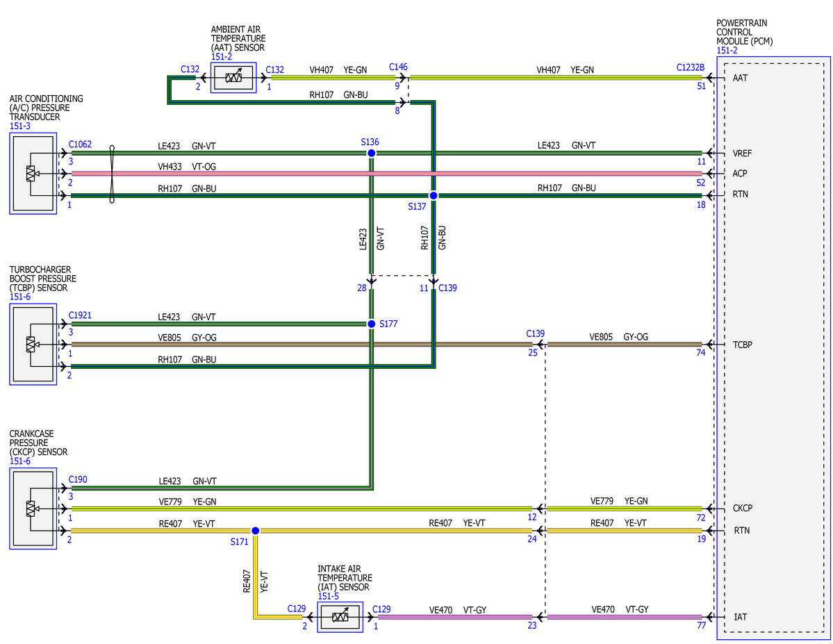Open the 151-2 link under PCM
The width and height of the screenshot is (833, 644).
(727, 51)
